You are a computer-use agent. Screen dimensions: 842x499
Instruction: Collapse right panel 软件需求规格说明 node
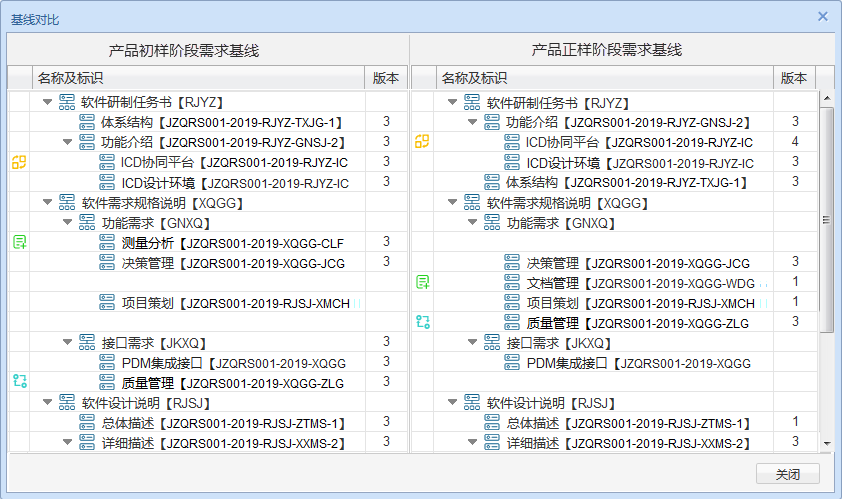click(452, 203)
